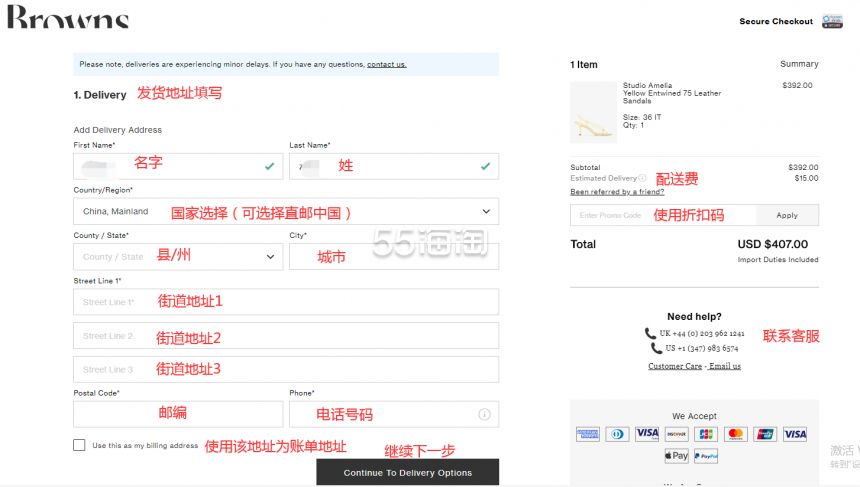Click the UK phone handset icon
Image resolution: width=860 pixels, height=487 pixels.
coord(650,333)
